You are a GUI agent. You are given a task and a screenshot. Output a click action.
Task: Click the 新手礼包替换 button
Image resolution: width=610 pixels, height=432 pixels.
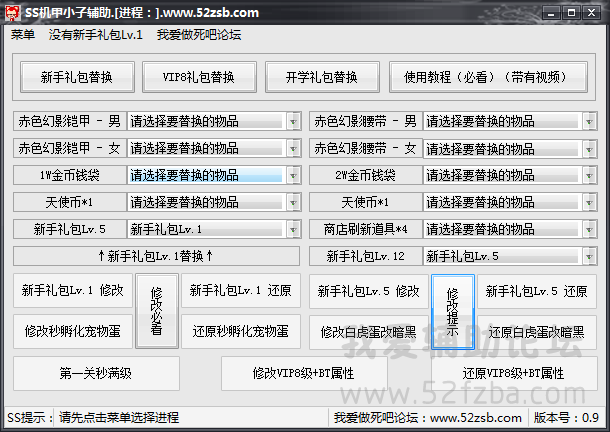[77, 77]
